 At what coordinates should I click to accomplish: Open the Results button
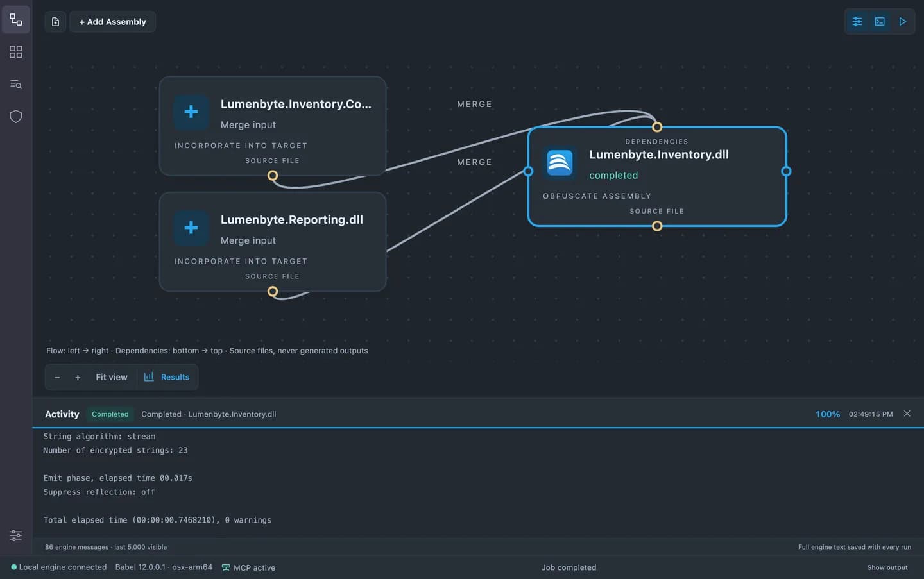click(167, 377)
